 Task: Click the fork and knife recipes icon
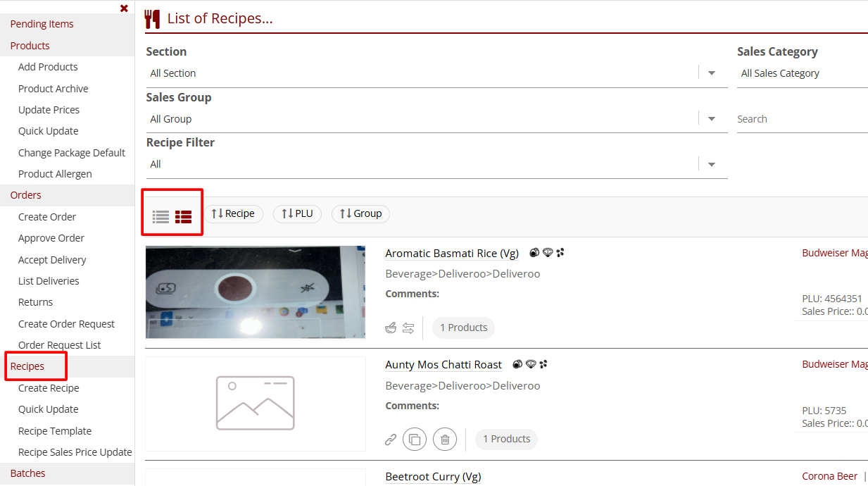tap(152, 19)
